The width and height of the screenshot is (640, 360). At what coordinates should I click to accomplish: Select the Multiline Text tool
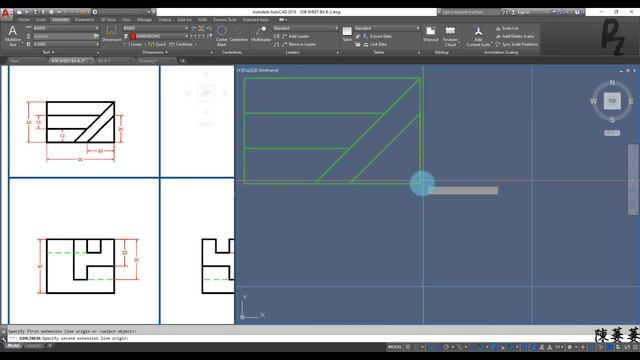[x=13, y=36]
